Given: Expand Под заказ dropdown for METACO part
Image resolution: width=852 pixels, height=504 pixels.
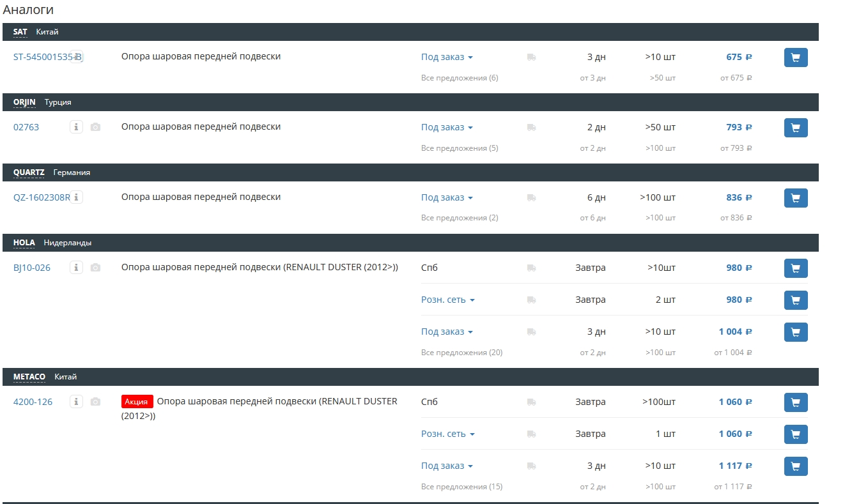Looking at the screenshot, I should point(447,466).
